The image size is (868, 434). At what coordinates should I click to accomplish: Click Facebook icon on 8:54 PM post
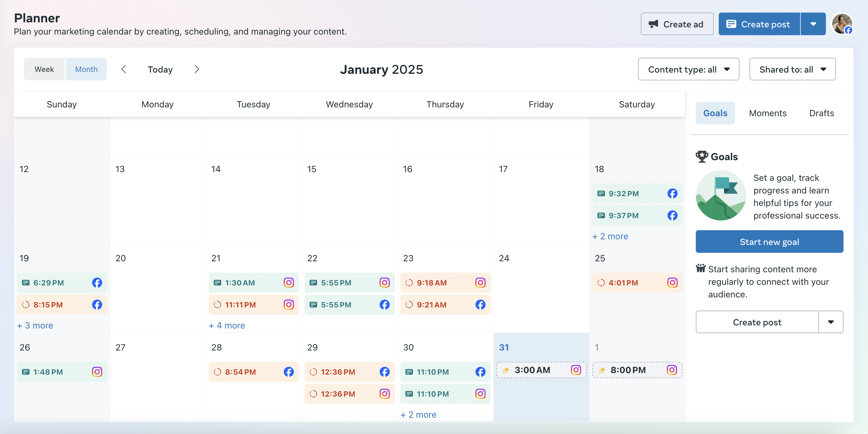288,372
